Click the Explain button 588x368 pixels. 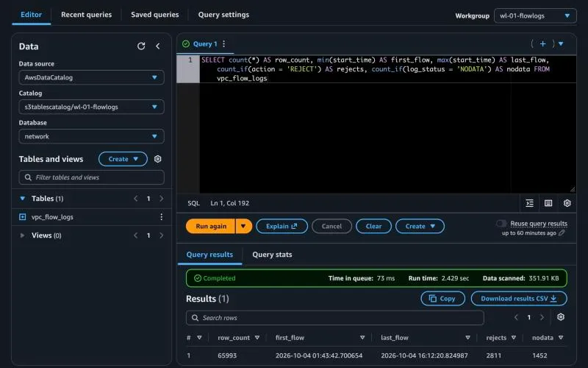coord(282,226)
